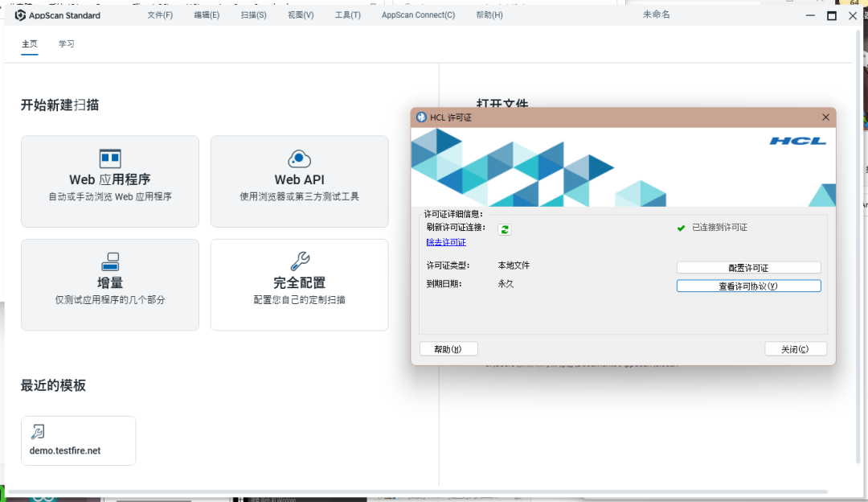Viewport: 868px width, 502px height.
Task: Click the 除去许可证 link
Action: click(x=446, y=242)
